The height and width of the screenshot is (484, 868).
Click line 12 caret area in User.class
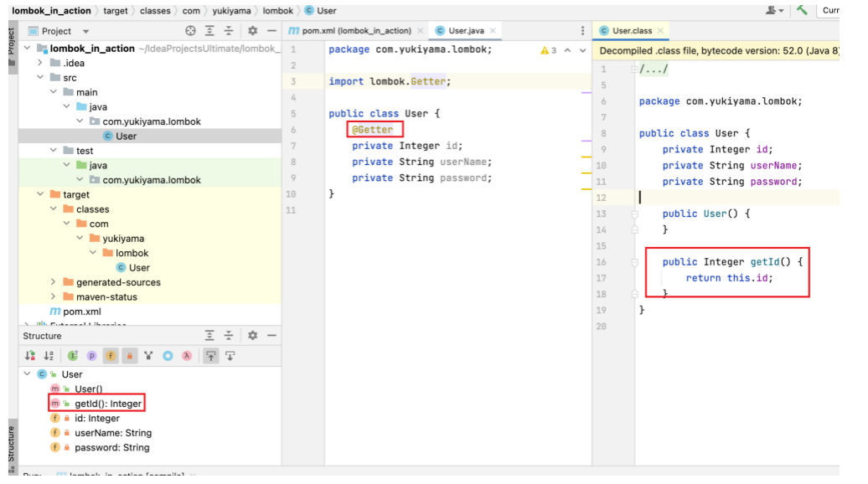pos(736,198)
